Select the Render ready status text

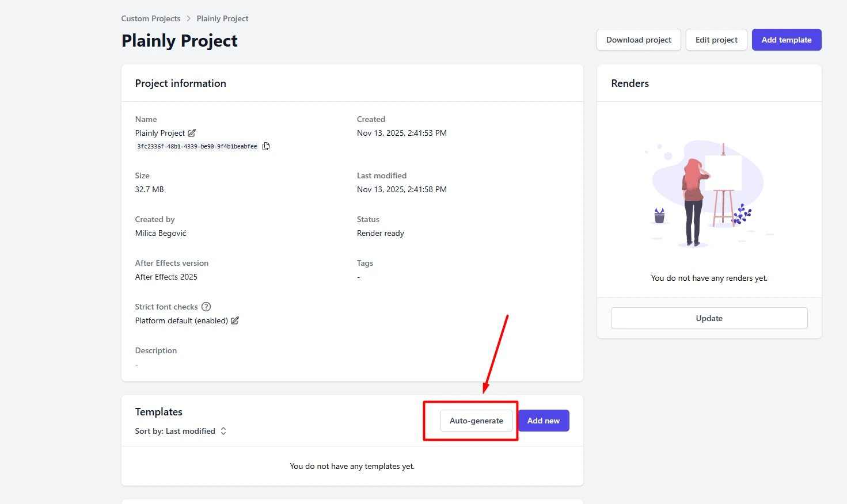[x=381, y=233]
